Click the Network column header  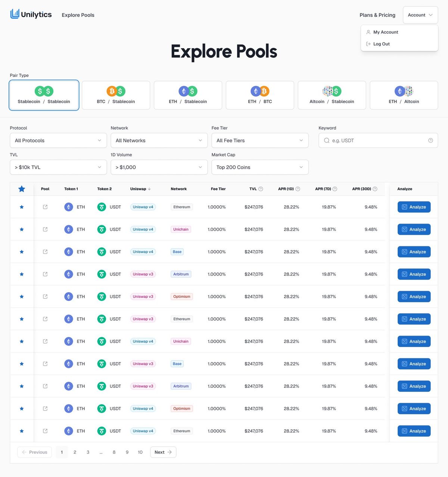click(179, 189)
